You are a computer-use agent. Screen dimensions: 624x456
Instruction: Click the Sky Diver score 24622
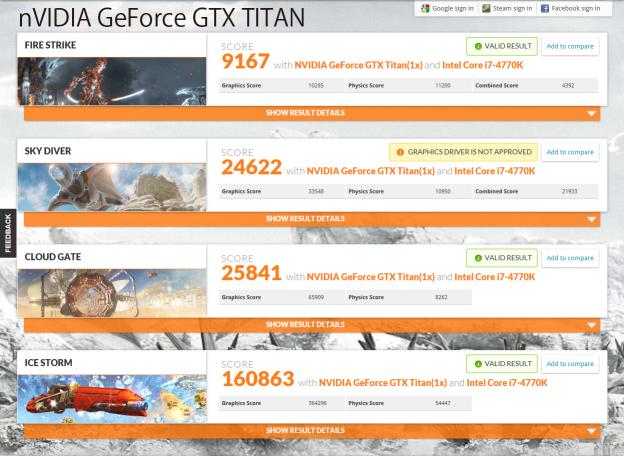point(252,167)
